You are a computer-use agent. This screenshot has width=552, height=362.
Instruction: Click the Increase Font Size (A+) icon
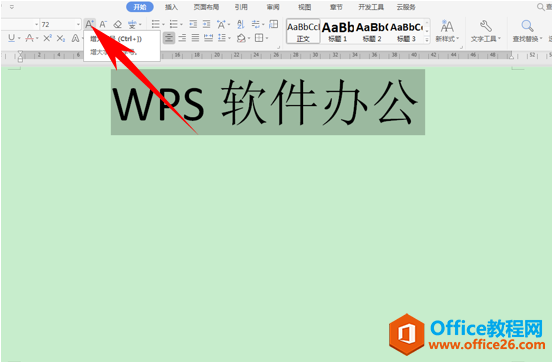(89, 24)
